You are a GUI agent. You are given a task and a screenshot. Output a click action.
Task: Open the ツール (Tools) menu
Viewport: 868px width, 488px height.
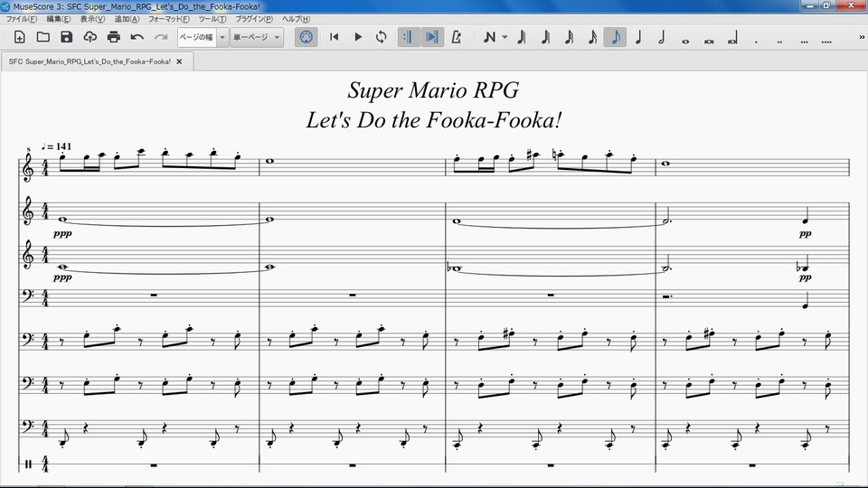point(212,19)
